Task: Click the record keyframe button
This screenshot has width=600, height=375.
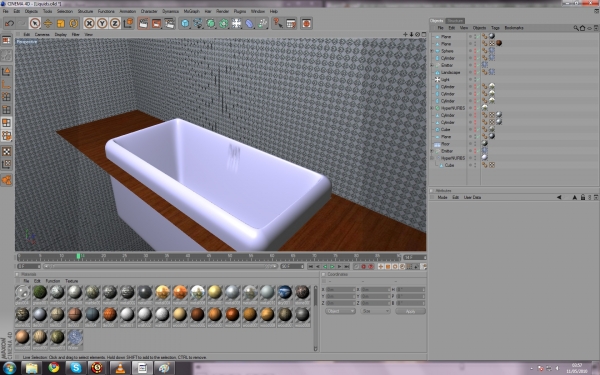Action: click(x=364, y=266)
